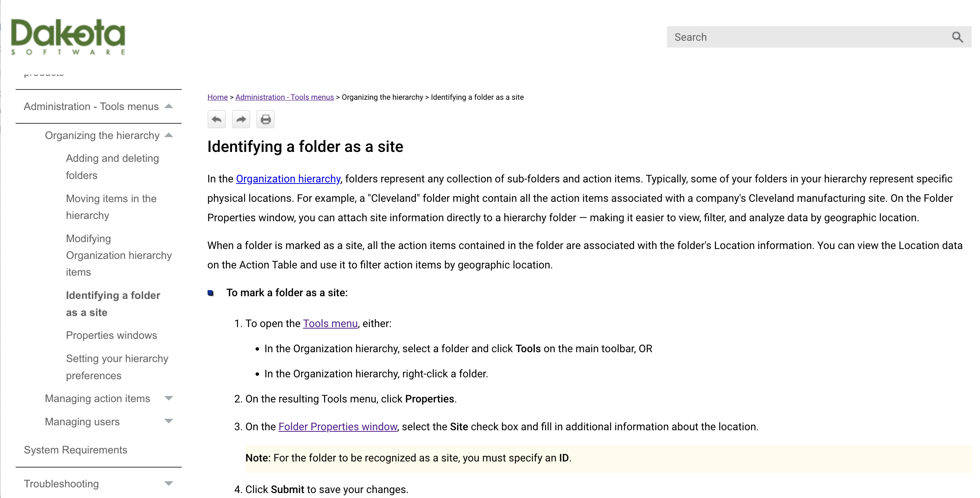This screenshot has height=498, width=980.
Task: Expand the Managing users arrow
Action: pos(169,421)
